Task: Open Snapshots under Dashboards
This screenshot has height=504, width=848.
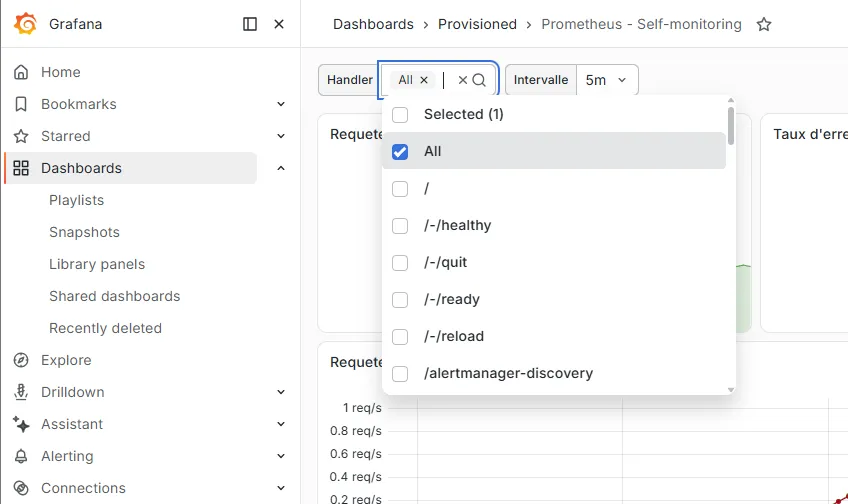Action: point(84,232)
